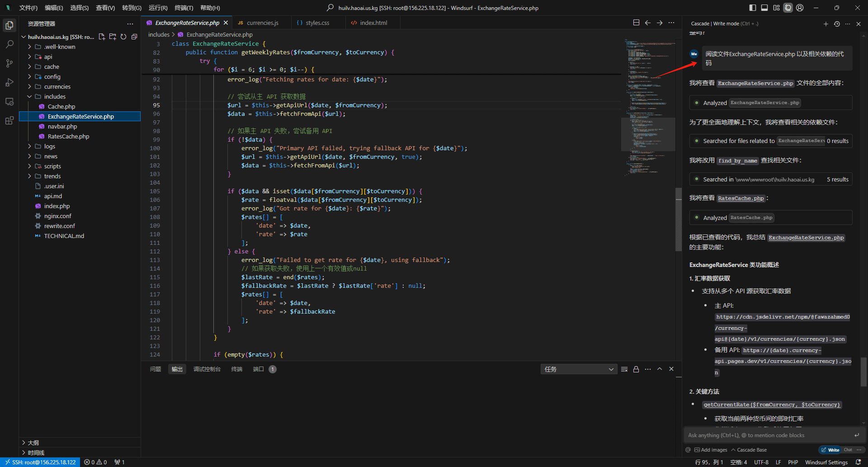Open the Search view in activity bar
This screenshot has width=868, height=467.
[x=9, y=44]
